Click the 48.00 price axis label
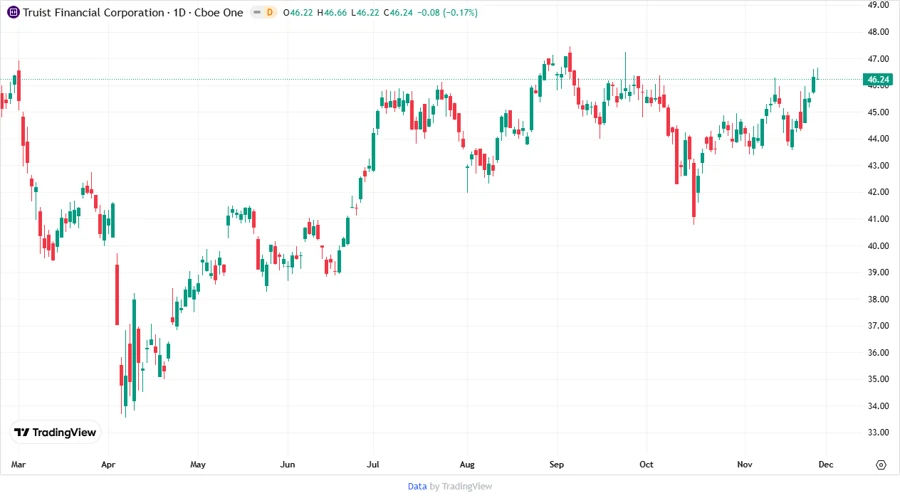The image size is (900, 498). [878, 32]
